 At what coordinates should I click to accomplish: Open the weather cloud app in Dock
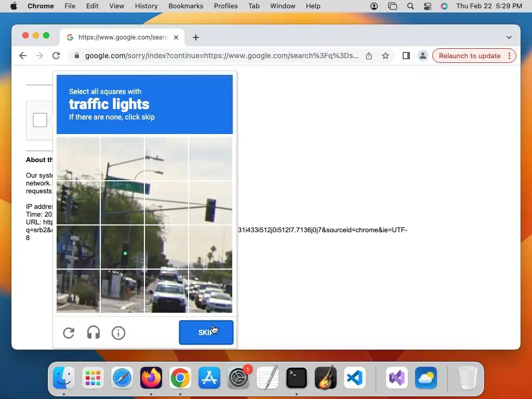[x=426, y=378]
